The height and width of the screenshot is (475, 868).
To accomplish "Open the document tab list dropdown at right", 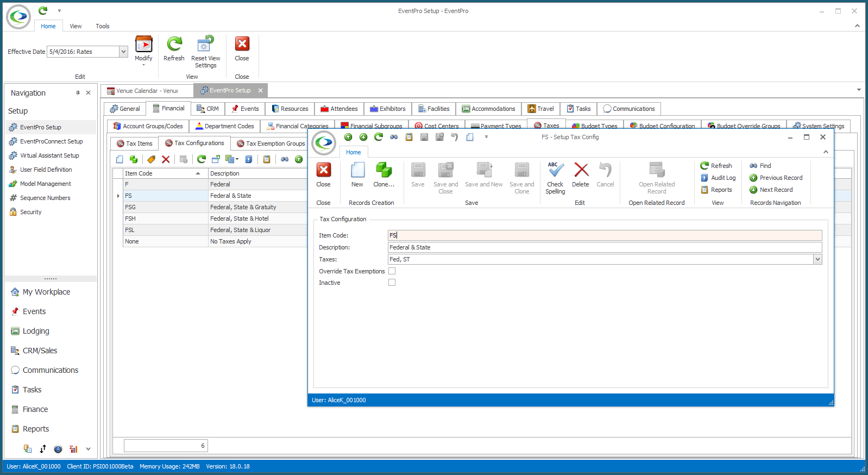I will pos(859,90).
